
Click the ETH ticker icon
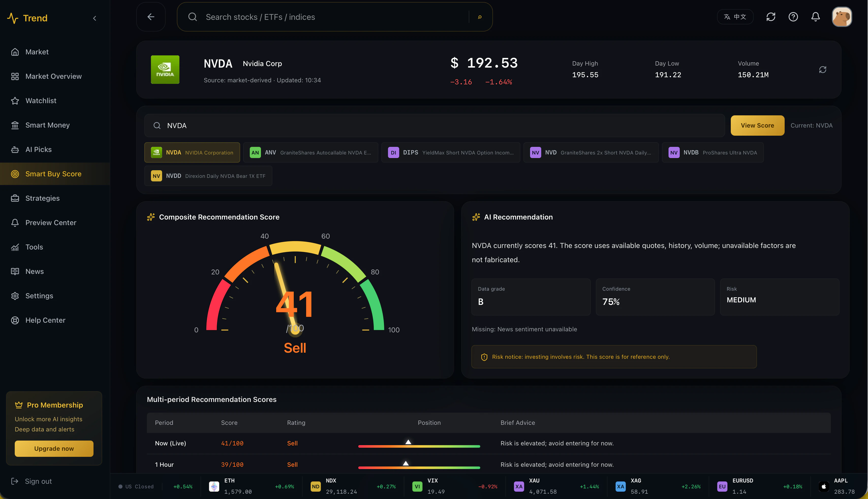[214, 486]
